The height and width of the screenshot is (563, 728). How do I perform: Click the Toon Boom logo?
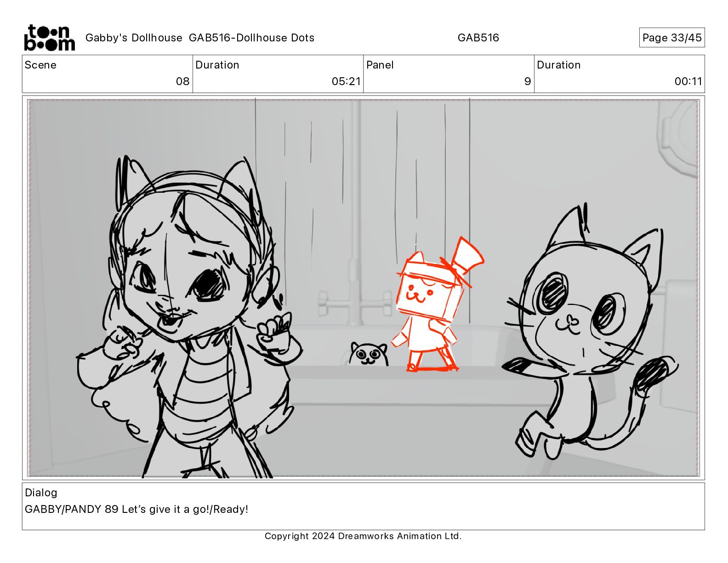(49, 38)
